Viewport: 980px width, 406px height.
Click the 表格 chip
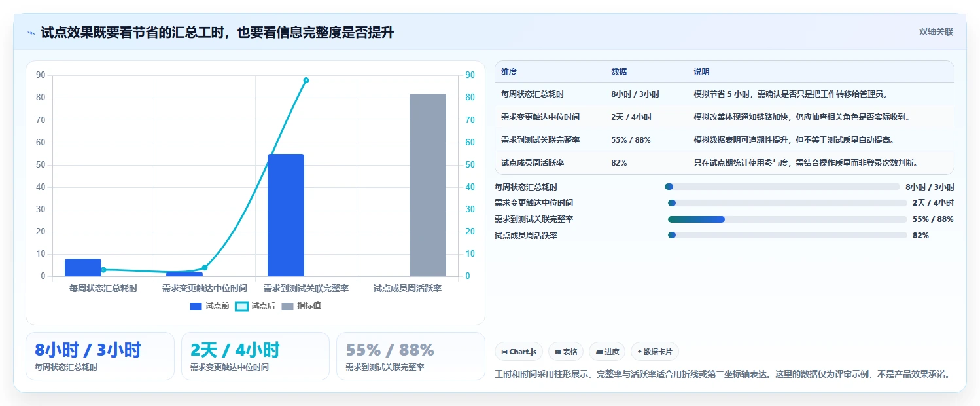(x=566, y=352)
